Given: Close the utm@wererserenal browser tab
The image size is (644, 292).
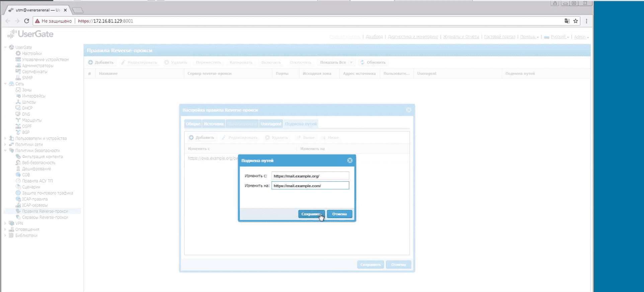Looking at the screenshot, I should click(65, 10).
